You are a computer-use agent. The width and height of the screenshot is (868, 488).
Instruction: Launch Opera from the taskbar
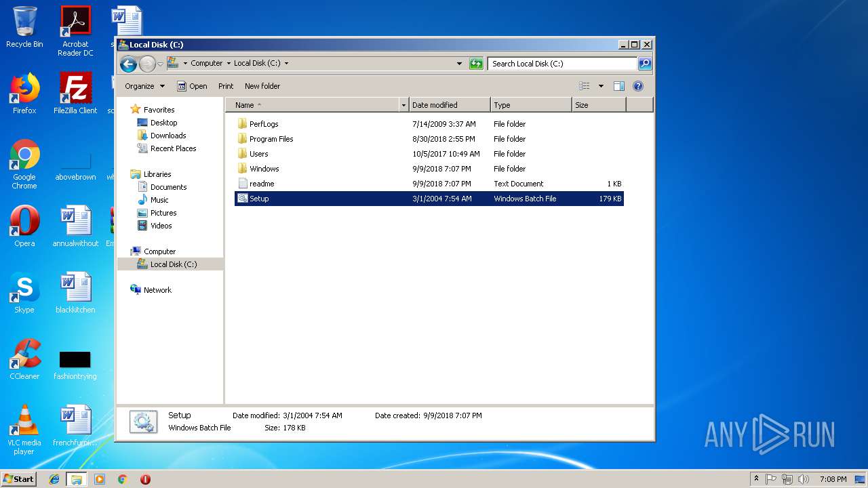pos(145,479)
